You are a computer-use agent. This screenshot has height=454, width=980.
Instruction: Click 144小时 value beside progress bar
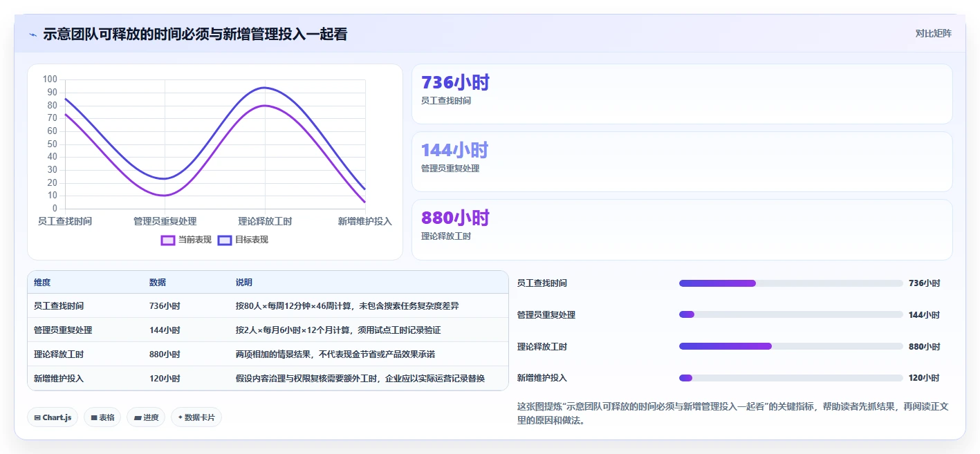[925, 315]
